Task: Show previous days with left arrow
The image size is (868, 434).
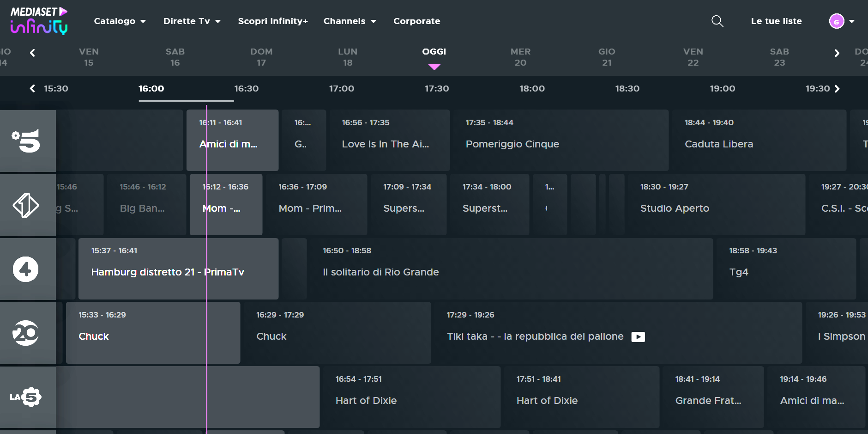Action: click(32, 53)
